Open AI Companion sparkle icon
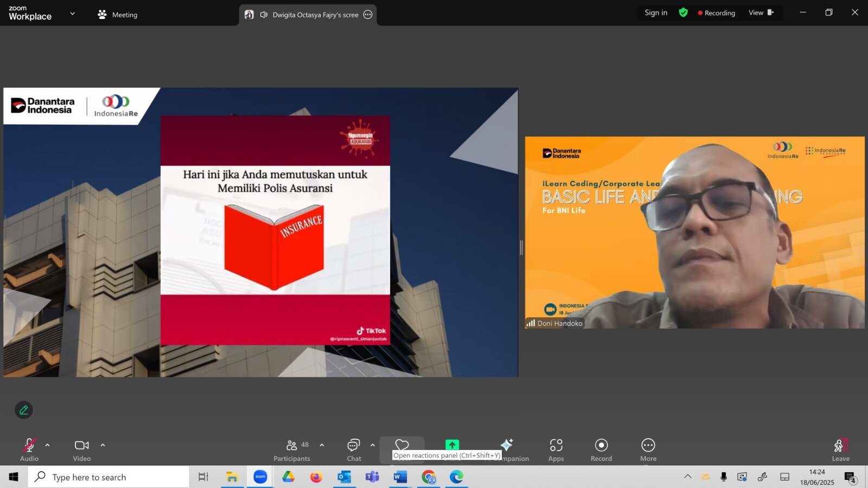 (x=507, y=445)
